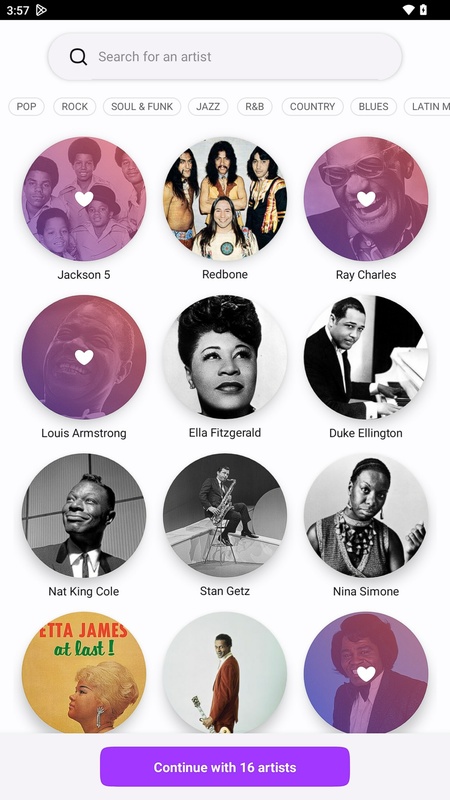Pick the Etta James album thumbnail

(x=84, y=672)
